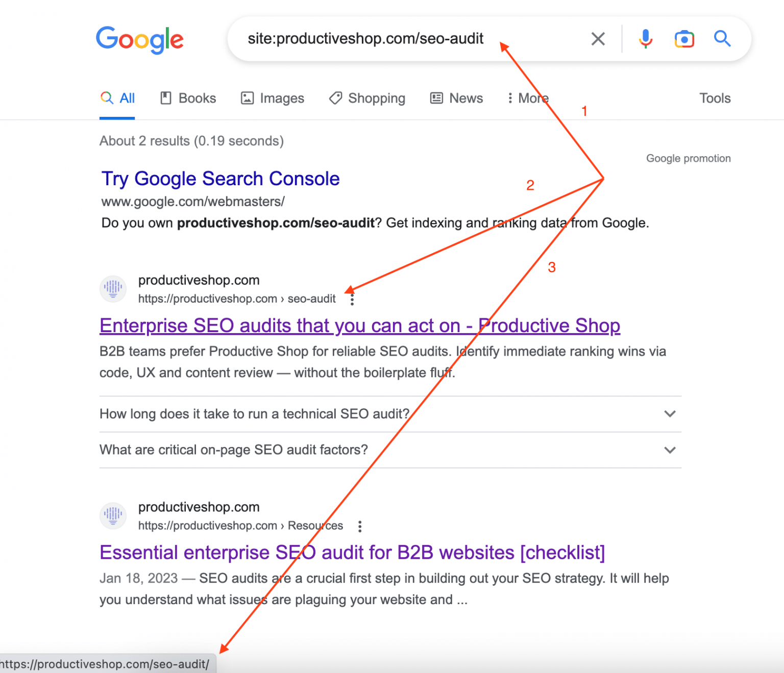784x673 pixels.
Task: Select the Books search icon
Action: coord(166,97)
